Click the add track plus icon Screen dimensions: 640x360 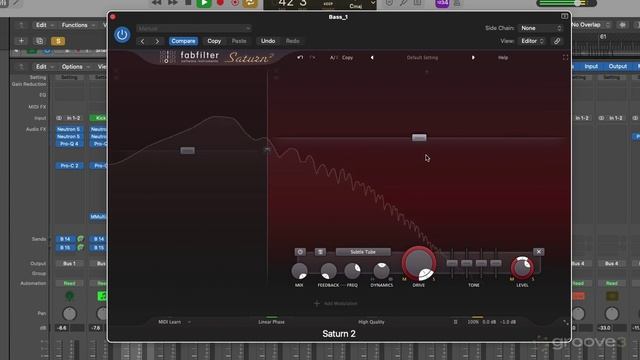coord(21,41)
